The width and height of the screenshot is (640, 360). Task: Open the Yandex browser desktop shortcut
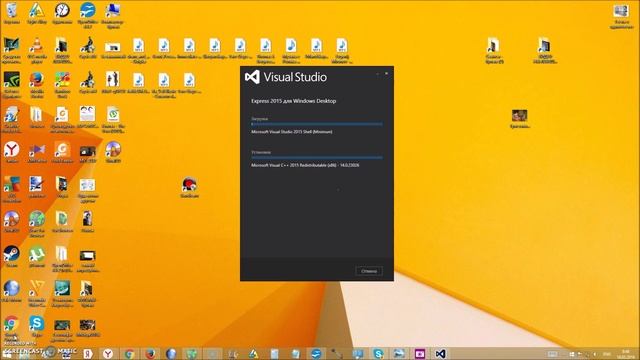[11, 152]
